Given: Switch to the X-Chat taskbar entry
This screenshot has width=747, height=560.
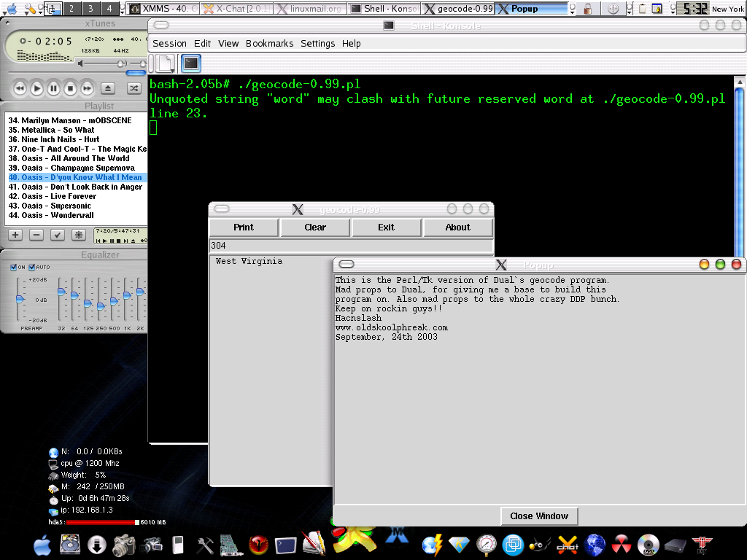Looking at the screenshot, I should (x=235, y=9).
